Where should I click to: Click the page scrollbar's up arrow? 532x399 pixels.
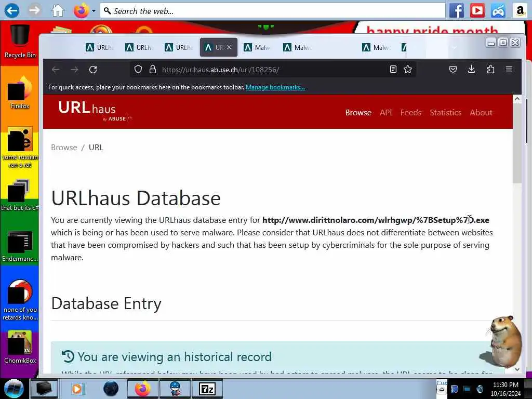click(x=517, y=99)
